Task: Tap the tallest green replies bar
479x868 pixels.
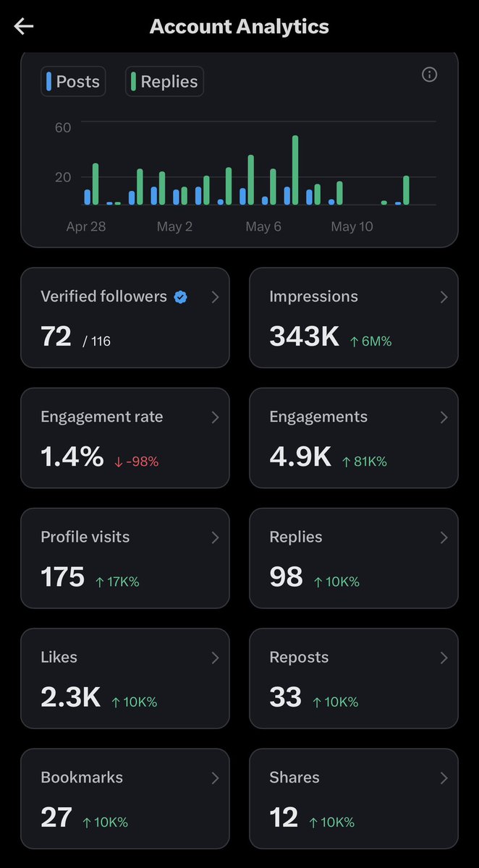Action: tap(295, 170)
